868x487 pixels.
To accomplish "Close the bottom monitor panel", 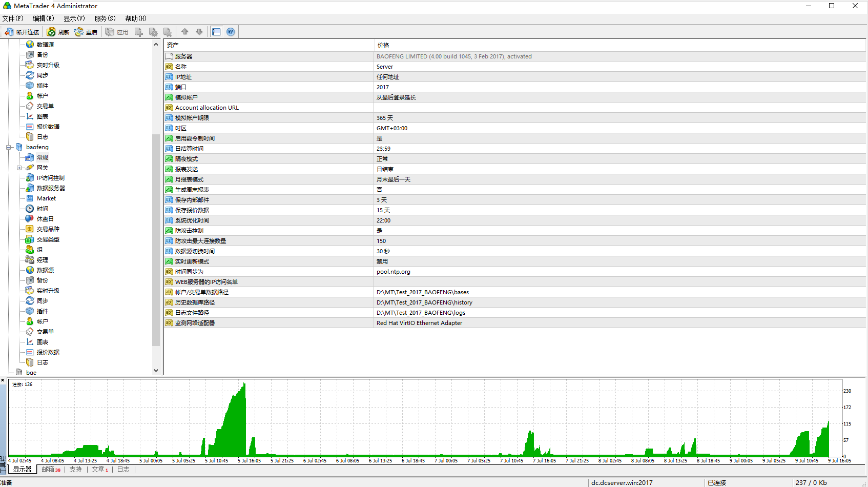I will [x=3, y=380].
